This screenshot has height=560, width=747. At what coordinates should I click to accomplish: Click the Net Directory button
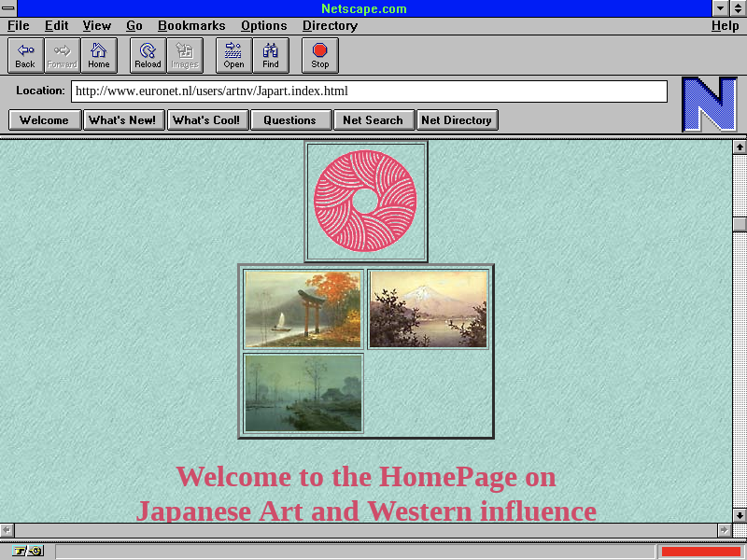[457, 120]
